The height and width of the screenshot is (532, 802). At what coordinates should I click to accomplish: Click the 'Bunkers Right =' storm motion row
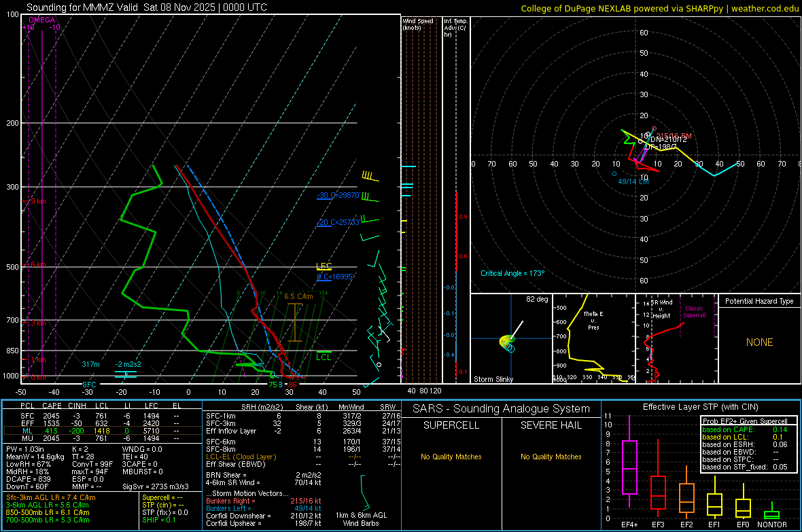coord(264,501)
